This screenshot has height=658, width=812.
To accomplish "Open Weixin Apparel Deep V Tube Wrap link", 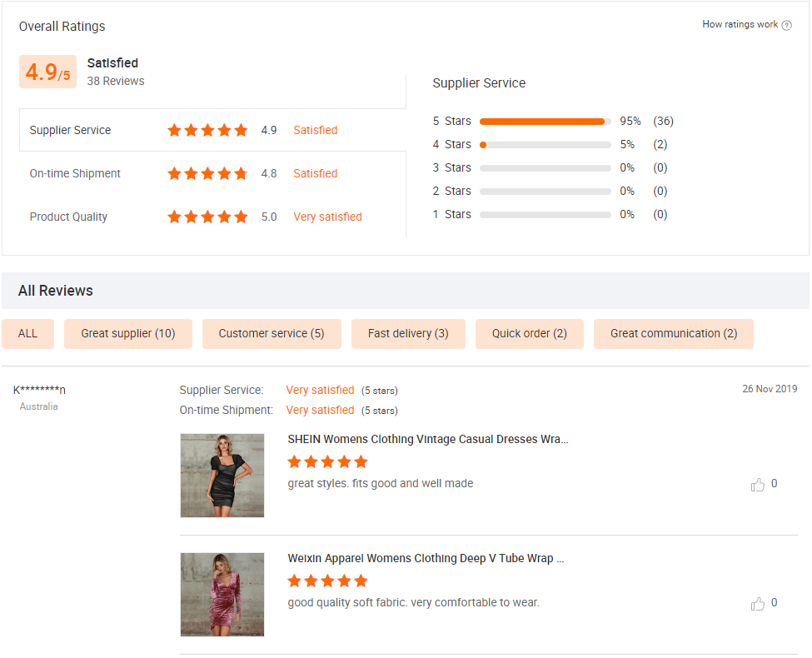I will (426, 559).
